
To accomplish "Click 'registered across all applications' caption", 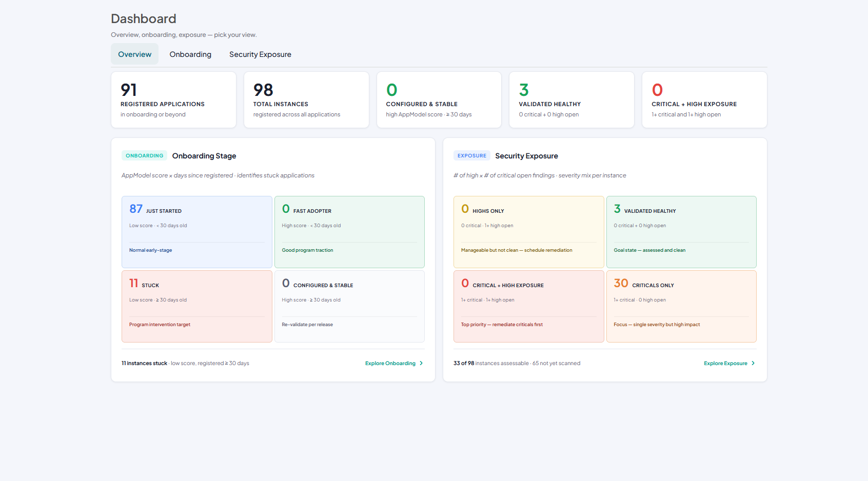I will click(x=297, y=114).
